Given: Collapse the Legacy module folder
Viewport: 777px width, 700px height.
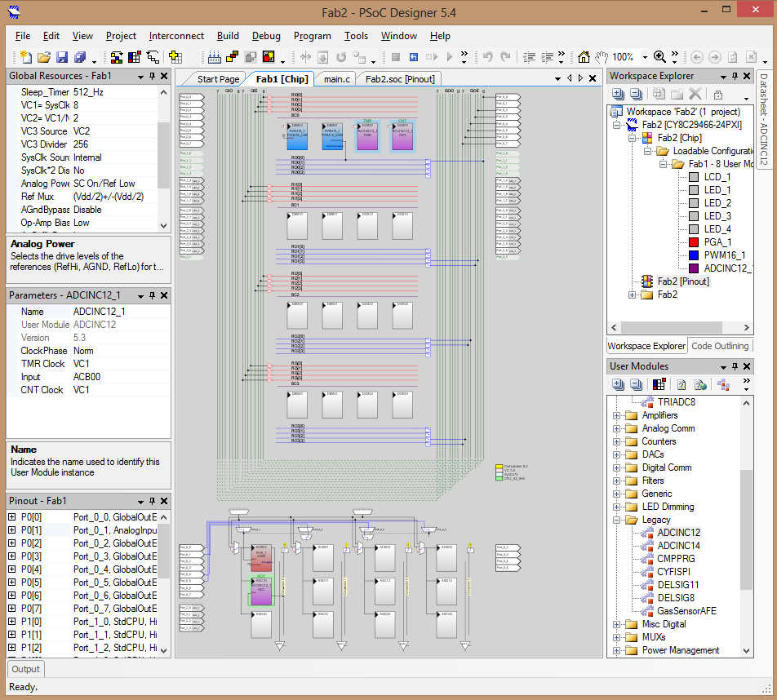Looking at the screenshot, I should (617, 520).
